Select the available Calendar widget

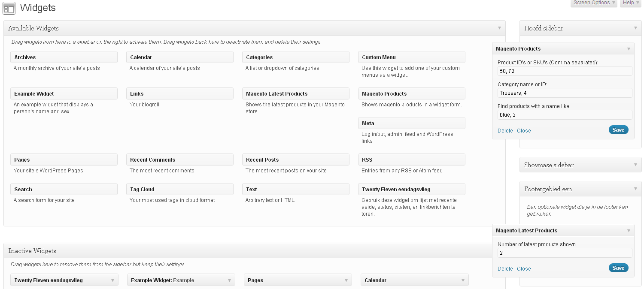(180, 57)
